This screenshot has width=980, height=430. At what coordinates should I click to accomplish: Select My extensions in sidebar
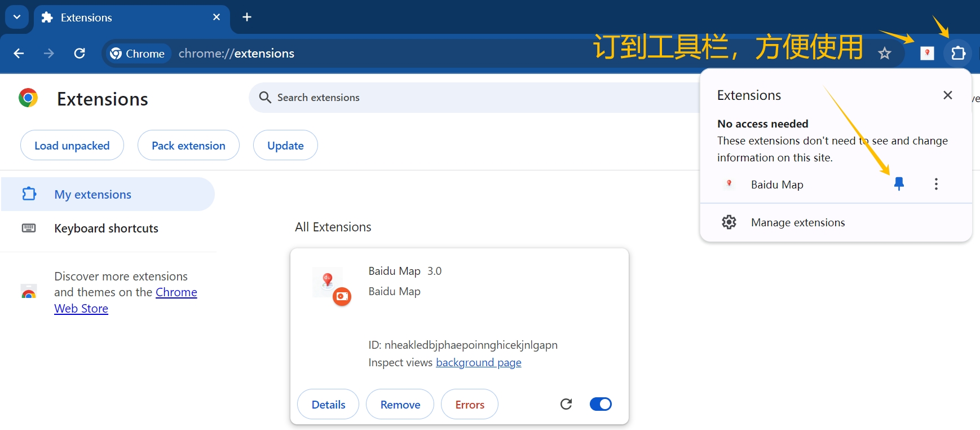[x=107, y=194]
